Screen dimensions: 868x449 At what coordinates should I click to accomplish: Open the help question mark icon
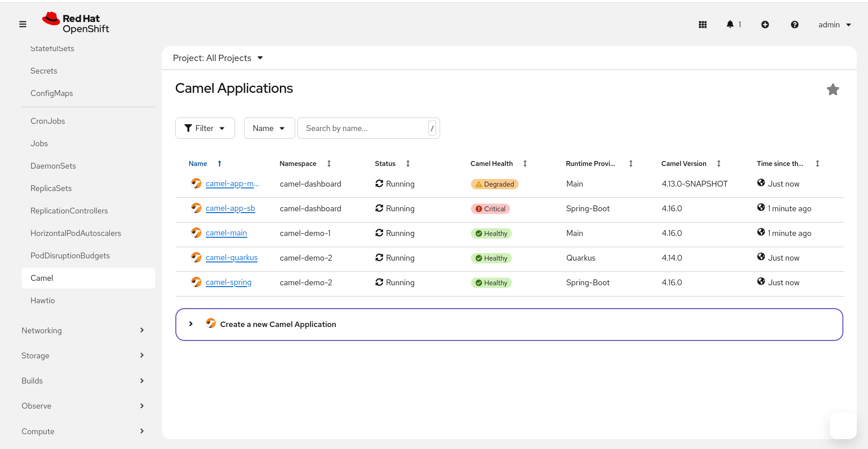(x=794, y=25)
